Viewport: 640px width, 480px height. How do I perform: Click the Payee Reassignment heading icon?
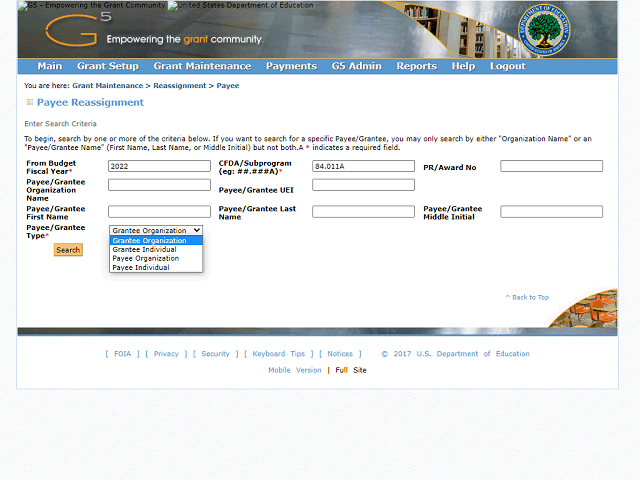[x=30, y=103]
